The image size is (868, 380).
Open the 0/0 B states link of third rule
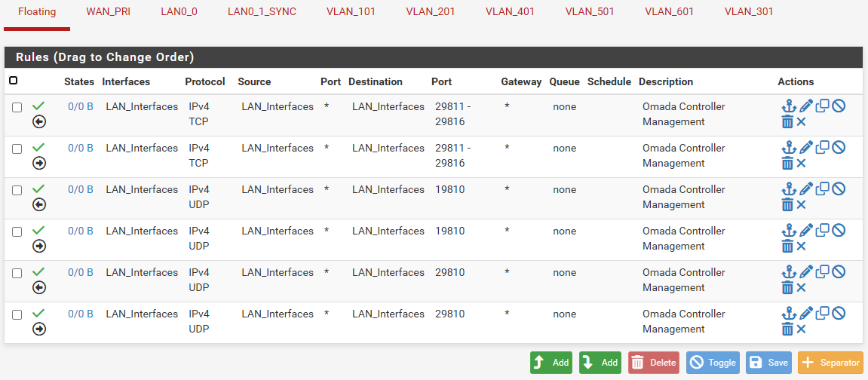click(81, 189)
